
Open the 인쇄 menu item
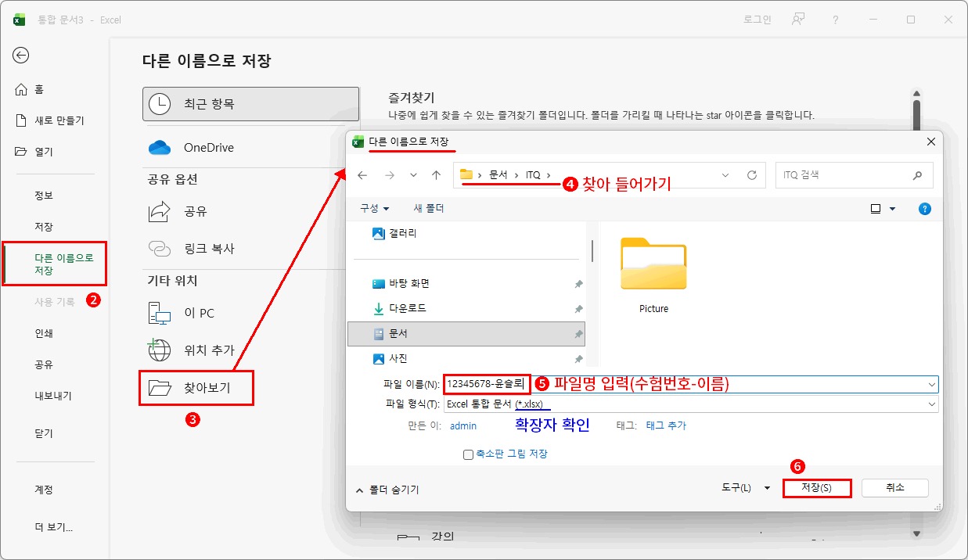pos(44,333)
